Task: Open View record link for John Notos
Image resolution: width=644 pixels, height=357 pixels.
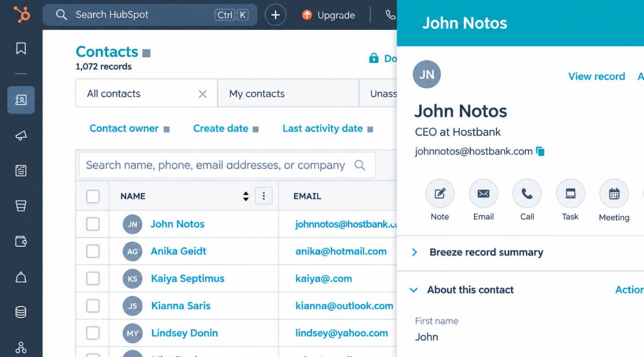Action: [x=596, y=76]
